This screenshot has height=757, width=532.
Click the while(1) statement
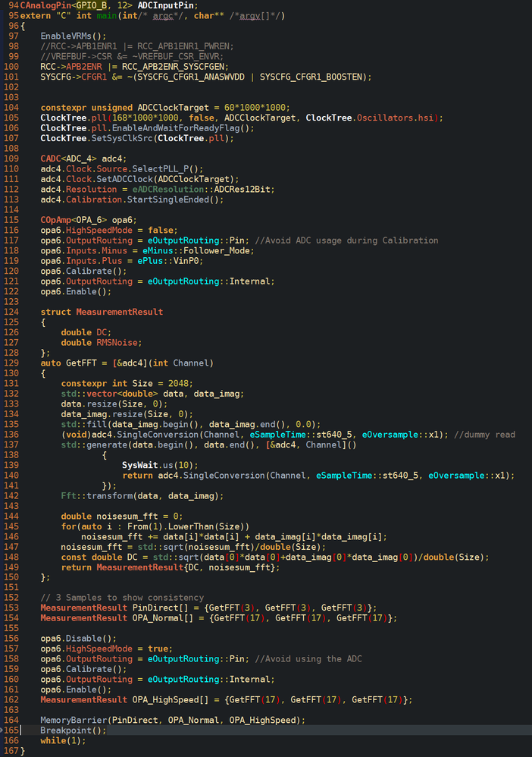[x=63, y=740]
